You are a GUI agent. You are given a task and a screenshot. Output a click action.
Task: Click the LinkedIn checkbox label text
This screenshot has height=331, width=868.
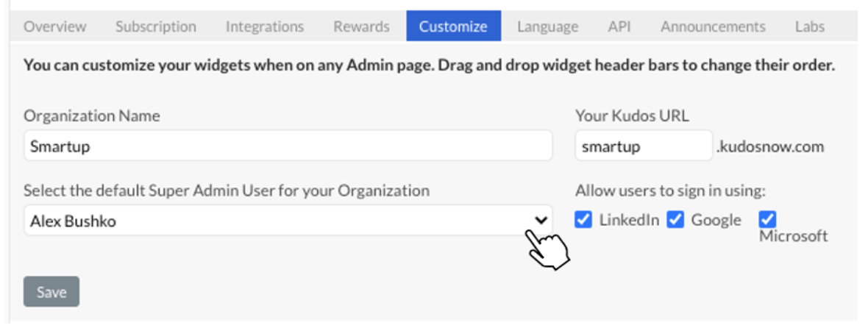[629, 220]
